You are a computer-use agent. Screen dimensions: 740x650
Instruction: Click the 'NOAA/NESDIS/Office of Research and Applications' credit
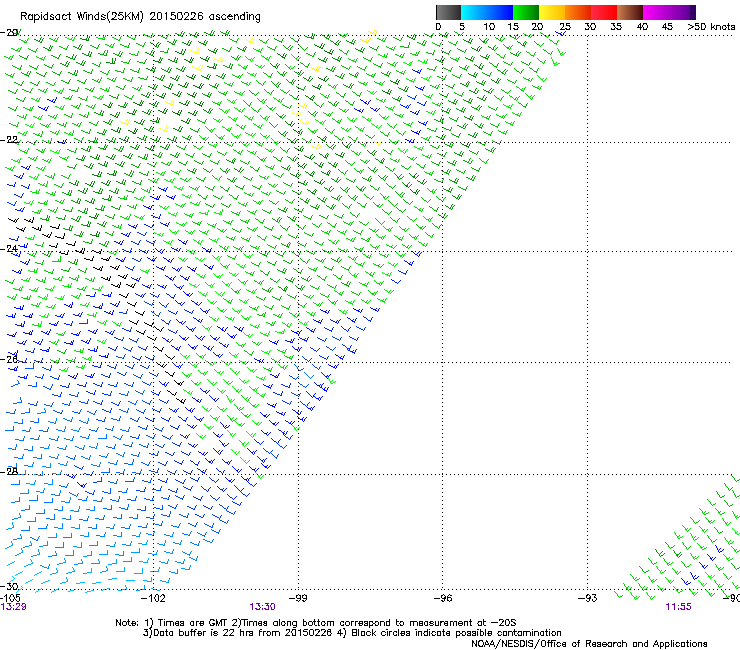point(589,644)
